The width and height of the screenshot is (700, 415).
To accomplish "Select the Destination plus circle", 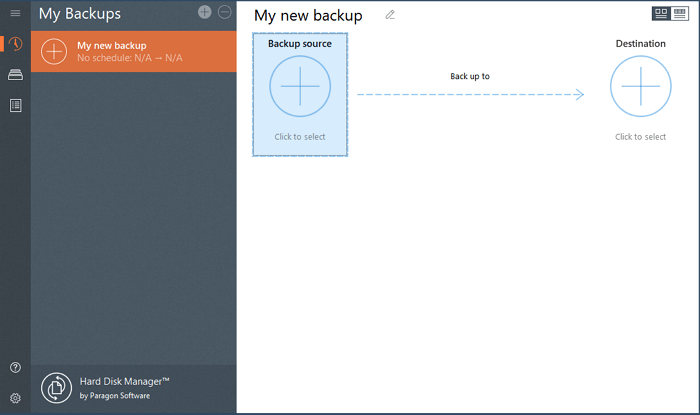I will tap(641, 86).
